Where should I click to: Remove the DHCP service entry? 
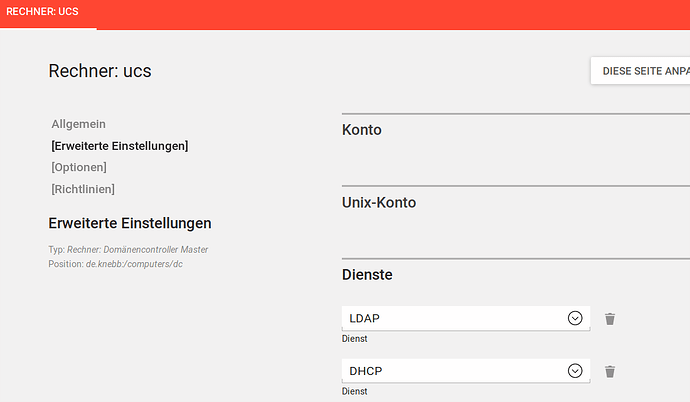tap(609, 372)
